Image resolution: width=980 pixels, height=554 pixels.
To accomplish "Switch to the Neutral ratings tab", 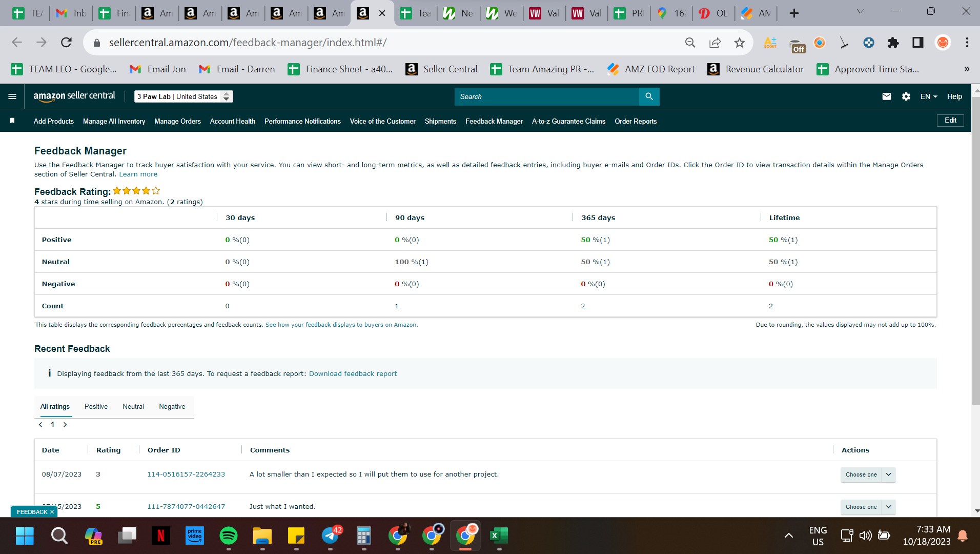I will click(x=133, y=406).
